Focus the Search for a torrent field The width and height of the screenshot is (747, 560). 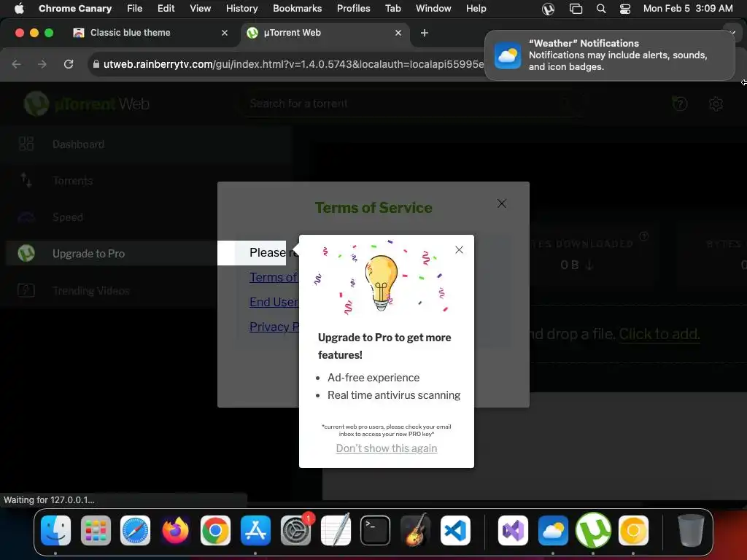click(412, 104)
